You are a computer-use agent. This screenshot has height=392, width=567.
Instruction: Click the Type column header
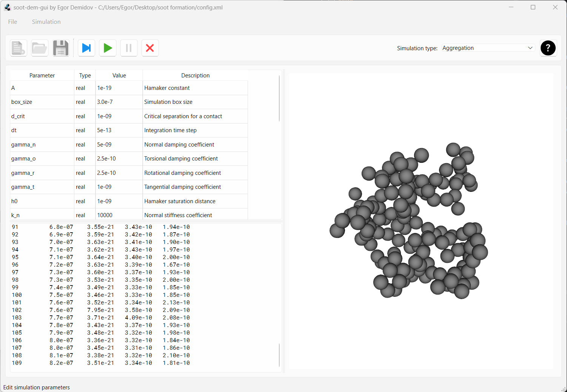[x=85, y=76]
